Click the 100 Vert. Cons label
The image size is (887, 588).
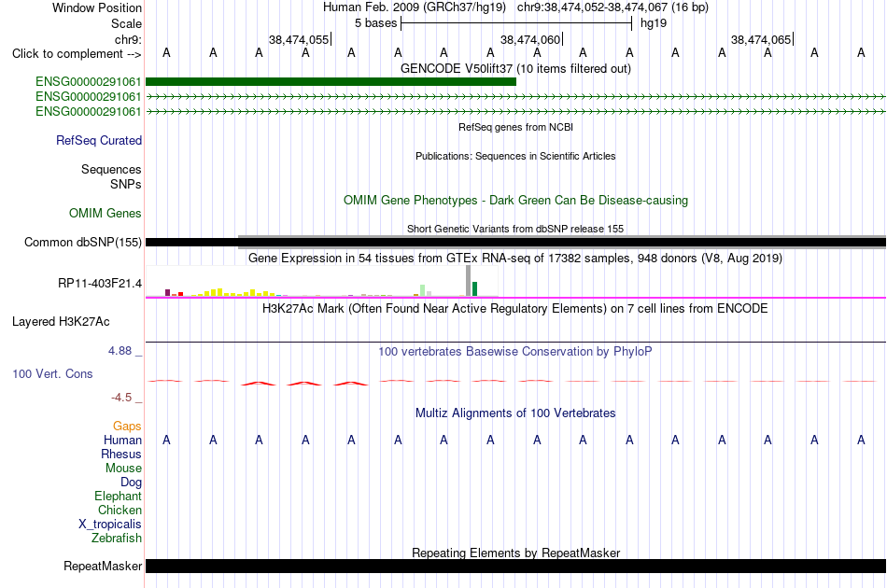pyautogui.click(x=52, y=373)
